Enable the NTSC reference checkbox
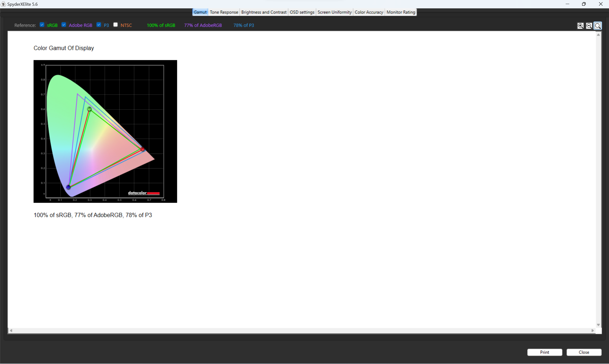This screenshot has width=609, height=364. pos(116,25)
